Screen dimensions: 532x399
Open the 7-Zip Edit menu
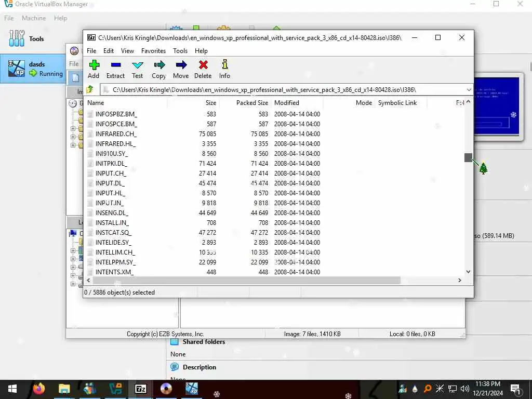pos(109,51)
